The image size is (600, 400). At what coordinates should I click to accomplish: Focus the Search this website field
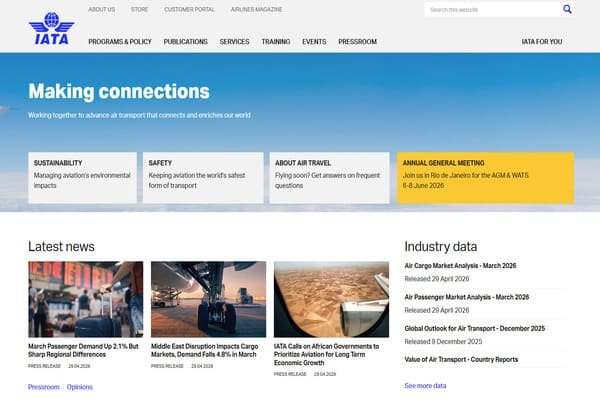pos(493,10)
